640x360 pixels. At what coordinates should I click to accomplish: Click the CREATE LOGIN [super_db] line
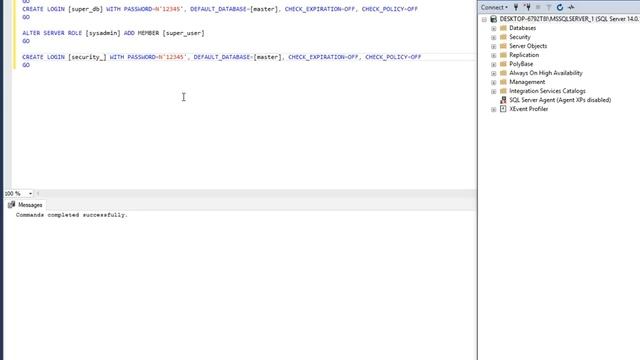click(220, 9)
